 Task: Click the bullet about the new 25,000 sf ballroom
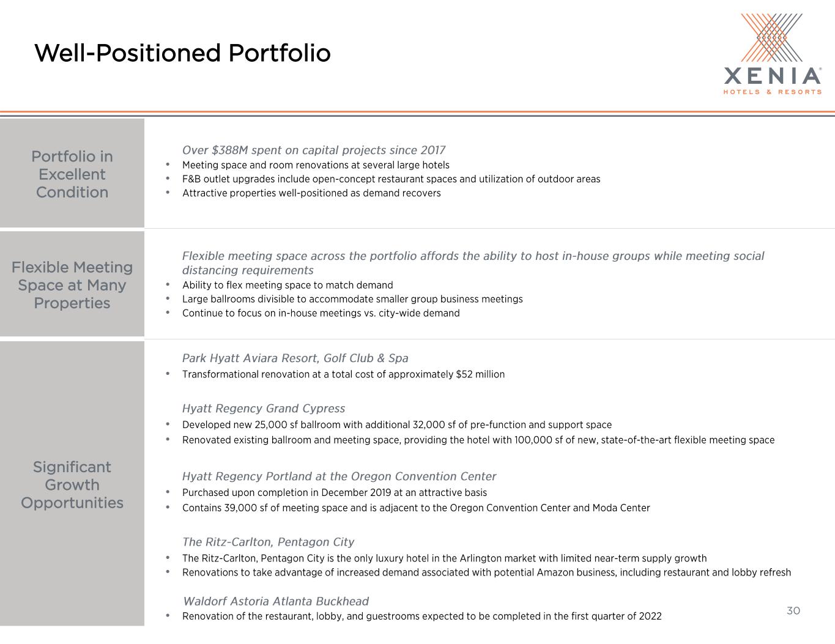397,425
